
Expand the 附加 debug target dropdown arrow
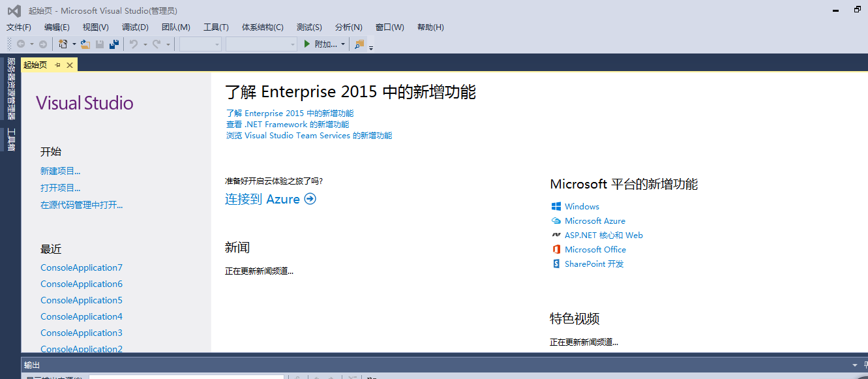pos(343,44)
